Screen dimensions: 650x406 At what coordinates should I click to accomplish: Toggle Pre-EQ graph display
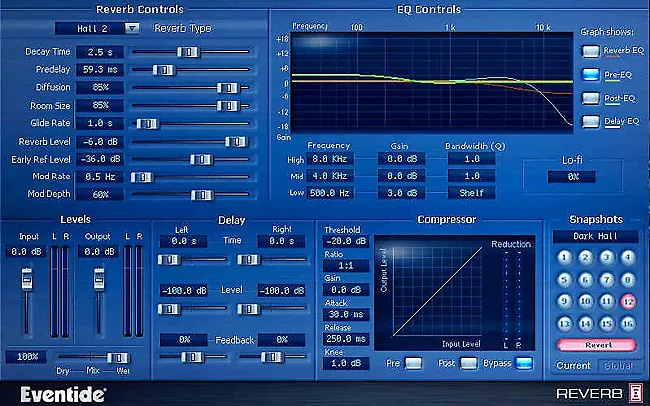(x=591, y=75)
